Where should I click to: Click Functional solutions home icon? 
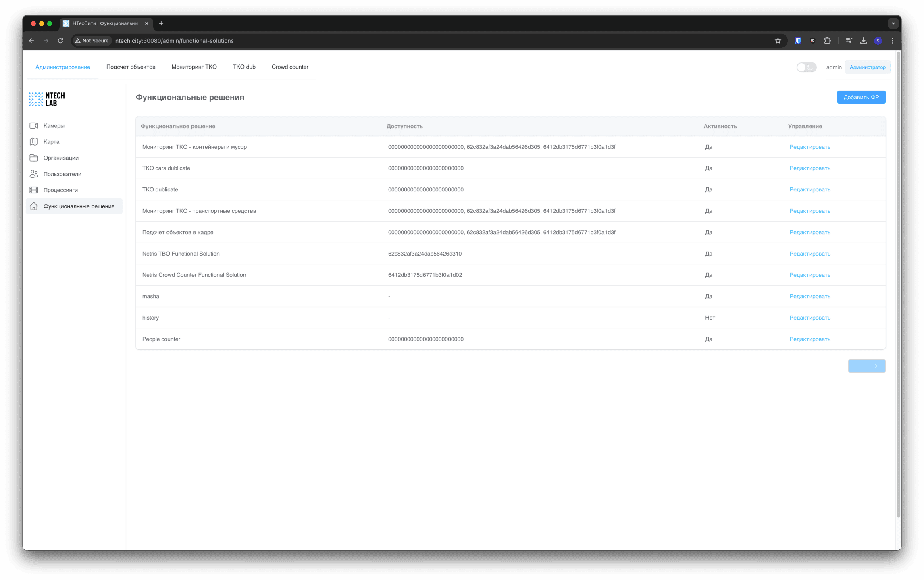click(34, 206)
